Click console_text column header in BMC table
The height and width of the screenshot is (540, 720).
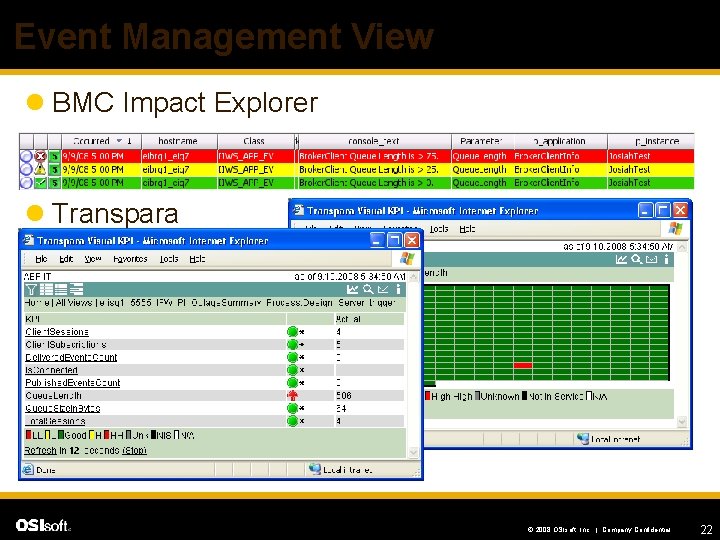click(x=374, y=141)
